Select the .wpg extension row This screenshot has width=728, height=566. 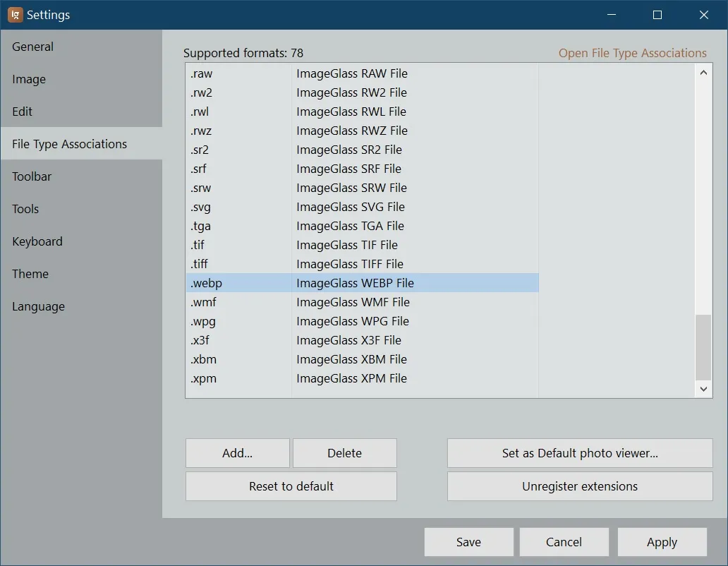click(x=362, y=321)
